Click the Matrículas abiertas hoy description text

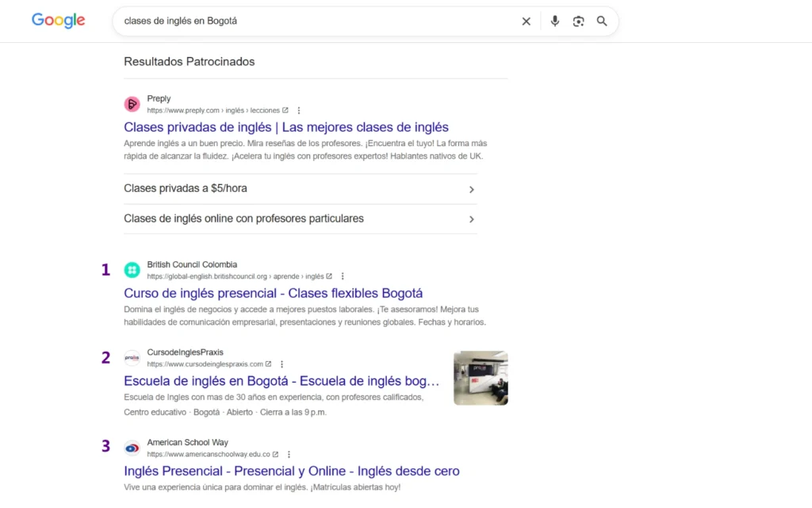pos(262,487)
